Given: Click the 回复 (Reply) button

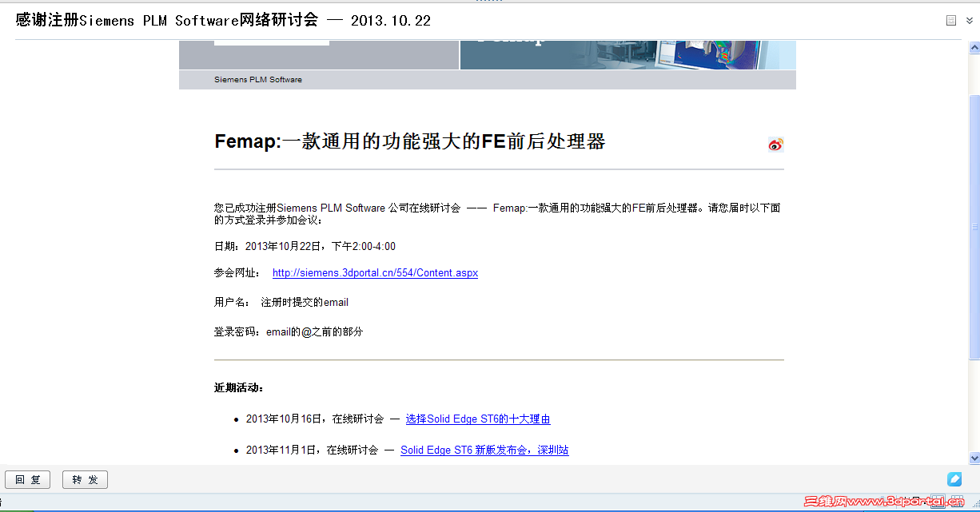Looking at the screenshot, I should pyautogui.click(x=27, y=479).
